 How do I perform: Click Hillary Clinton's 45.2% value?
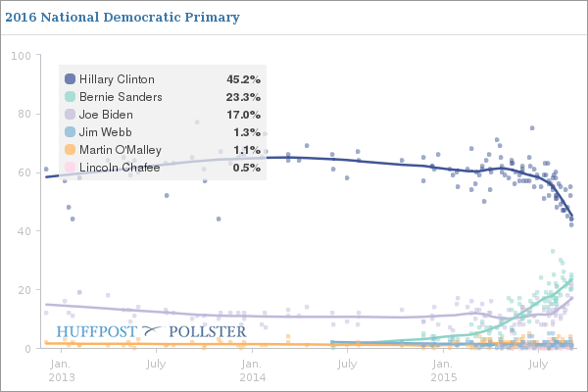coord(242,79)
